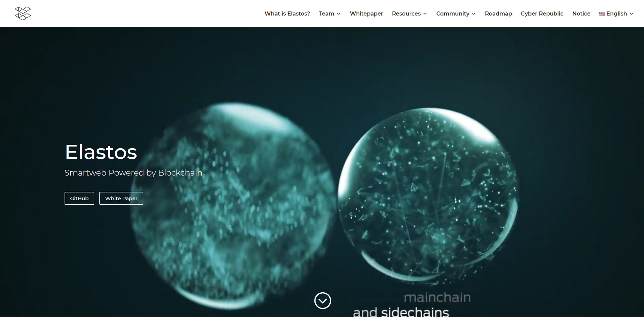Open the English language selector chevron
The width and height of the screenshot is (644, 317).
[x=631, y=14]
